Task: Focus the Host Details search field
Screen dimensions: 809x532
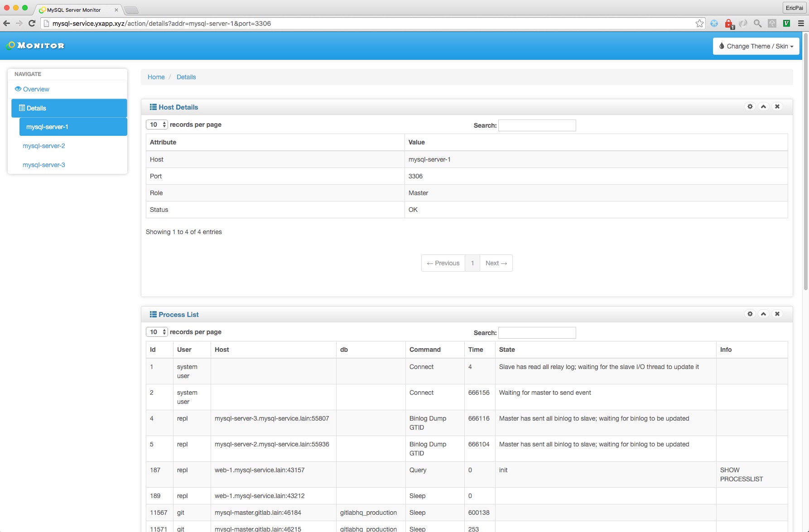Action: click(x=537, y=125)
